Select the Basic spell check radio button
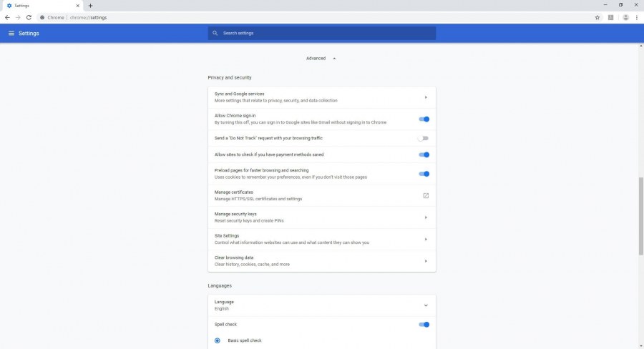Viewport: 644px width, 349px height. [x=218, y=340]
